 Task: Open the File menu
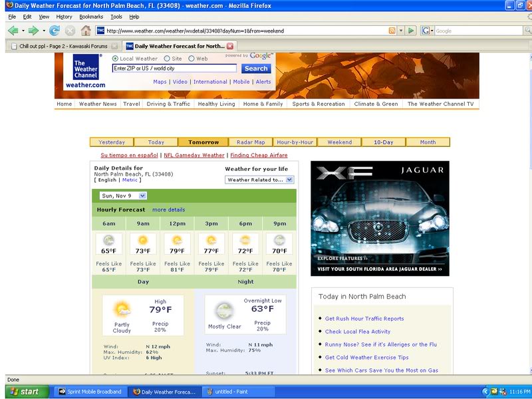(x=12, y=17)
